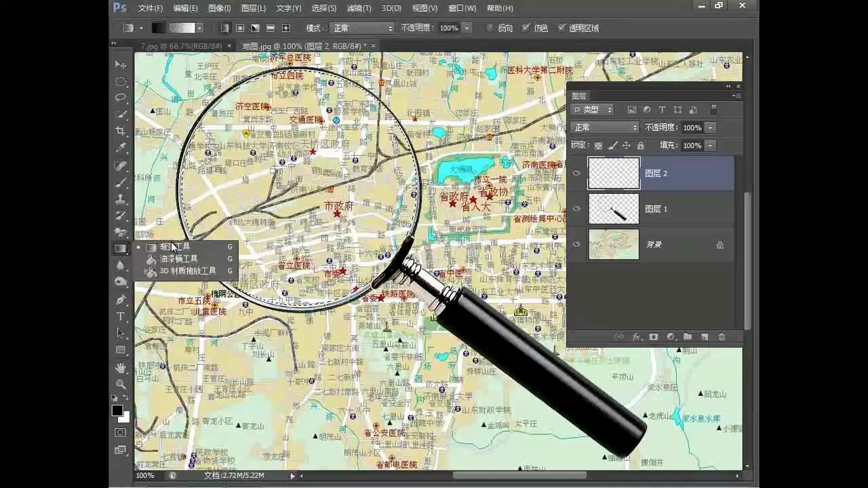Hide 图层 2 layer visibility
This screenshot has height=488, width=868.
point(576,174)
